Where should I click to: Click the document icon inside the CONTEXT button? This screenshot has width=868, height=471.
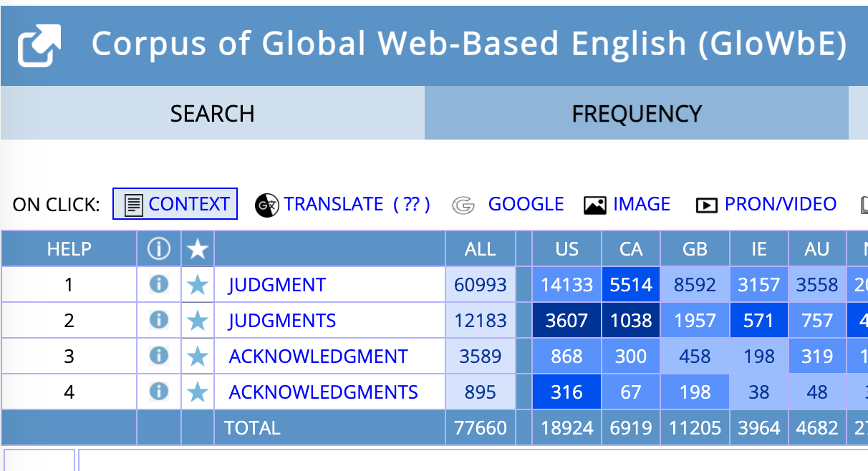click(x=134, y=205)
